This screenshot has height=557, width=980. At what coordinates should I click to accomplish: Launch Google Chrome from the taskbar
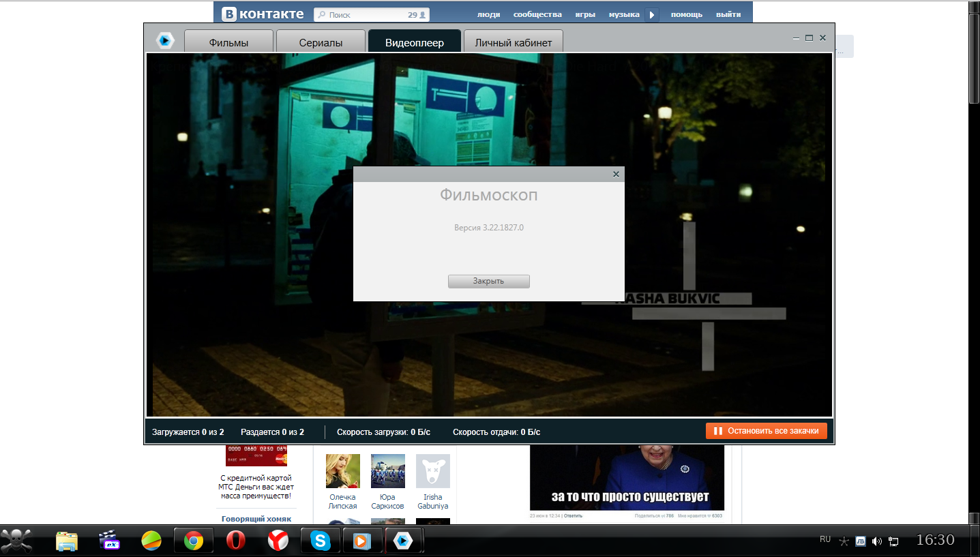pos(194,541)
